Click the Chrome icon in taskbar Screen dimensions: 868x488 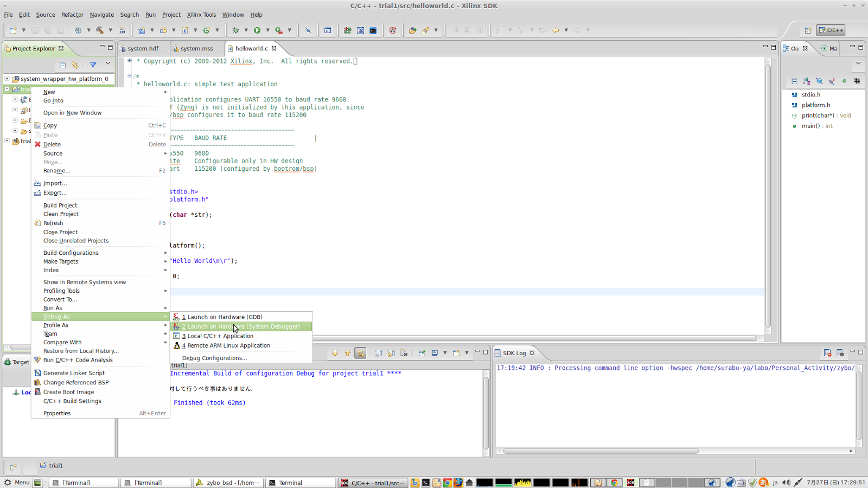(448, 483)
